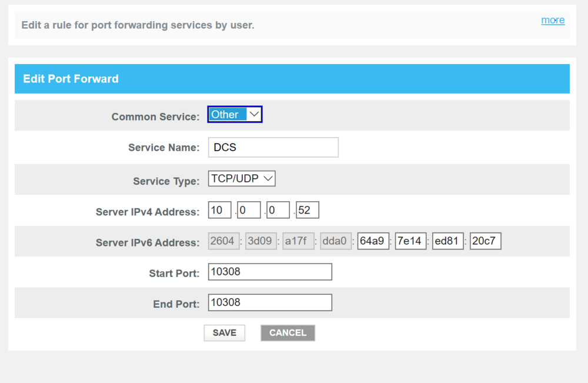Click the IPv6 field containing 64a9
Image resolution: width=588 pixels, height=383 pixels.
coord(373,241)
